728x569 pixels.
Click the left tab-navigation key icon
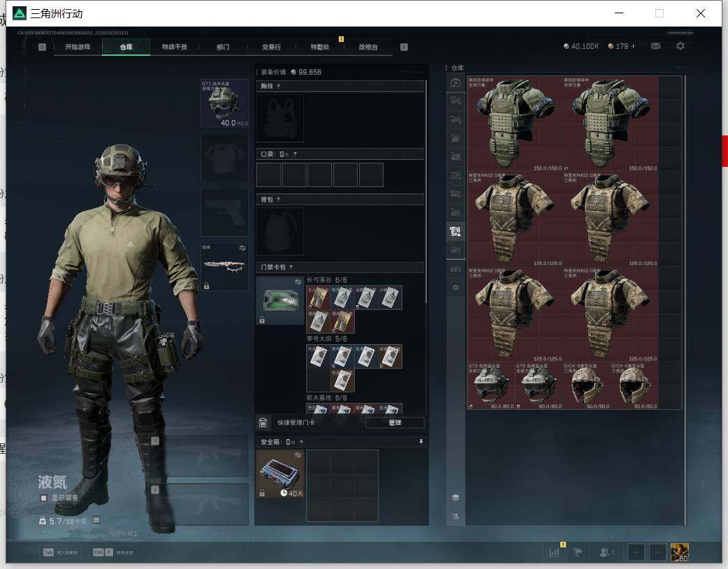pos(42,47)
